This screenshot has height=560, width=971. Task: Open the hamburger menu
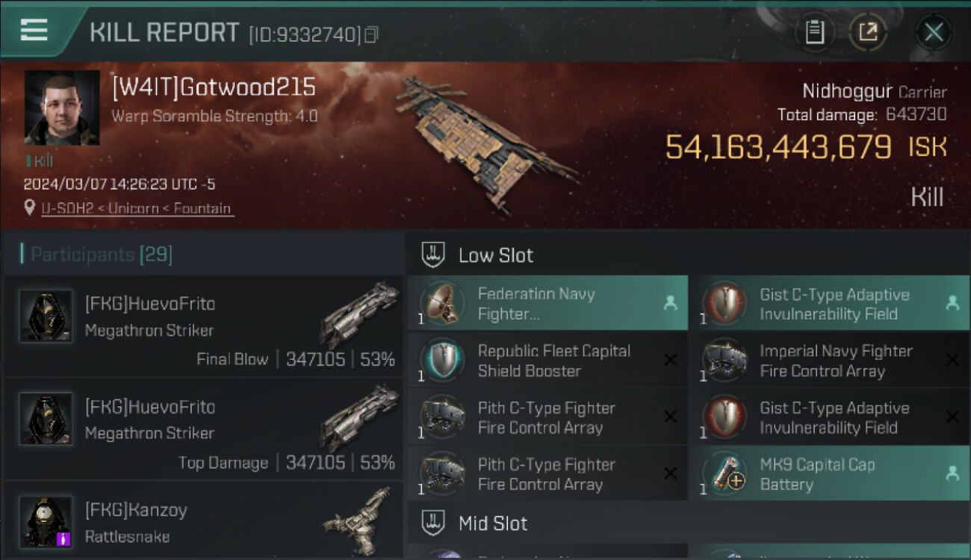[x=34, y=30]
